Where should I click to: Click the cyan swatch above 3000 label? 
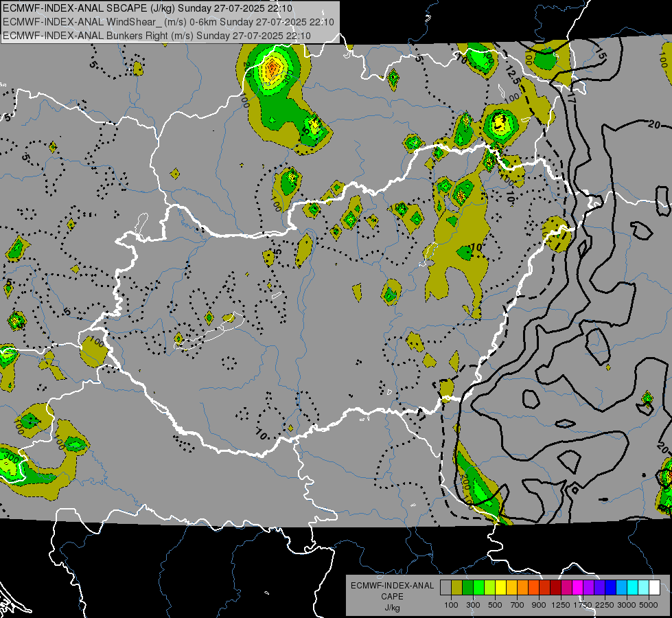pos(633,587)
